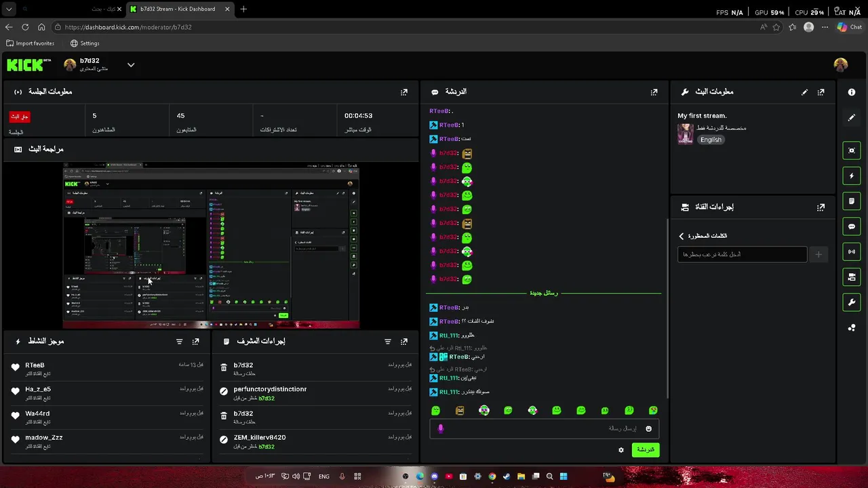Click the English language tag
This screenshot has height=488, width=868.
pyautogui.click(x=711, y=140)
